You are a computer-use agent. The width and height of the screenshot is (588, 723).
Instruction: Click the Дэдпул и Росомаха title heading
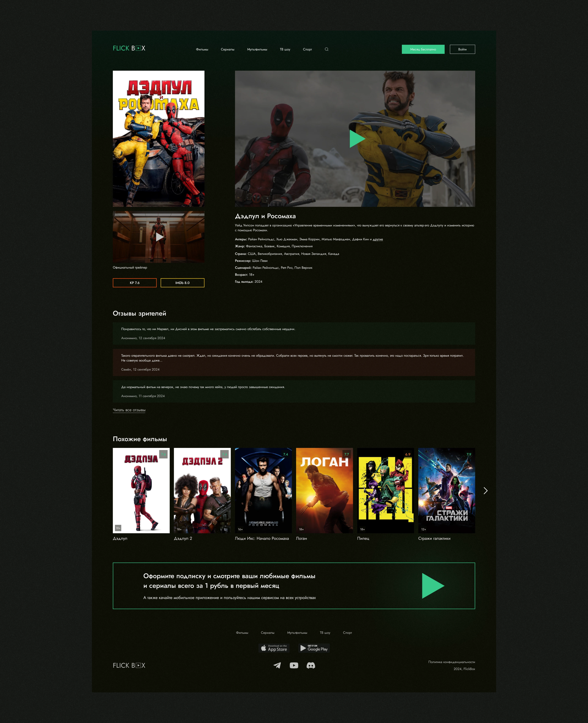(x=265, y=216)
